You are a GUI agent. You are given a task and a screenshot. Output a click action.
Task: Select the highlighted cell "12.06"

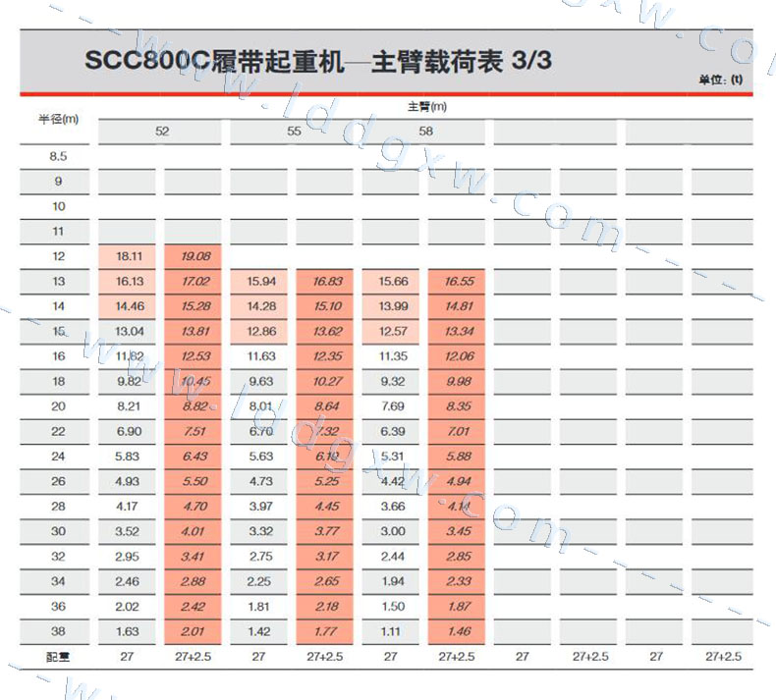[x=459, y=356]
